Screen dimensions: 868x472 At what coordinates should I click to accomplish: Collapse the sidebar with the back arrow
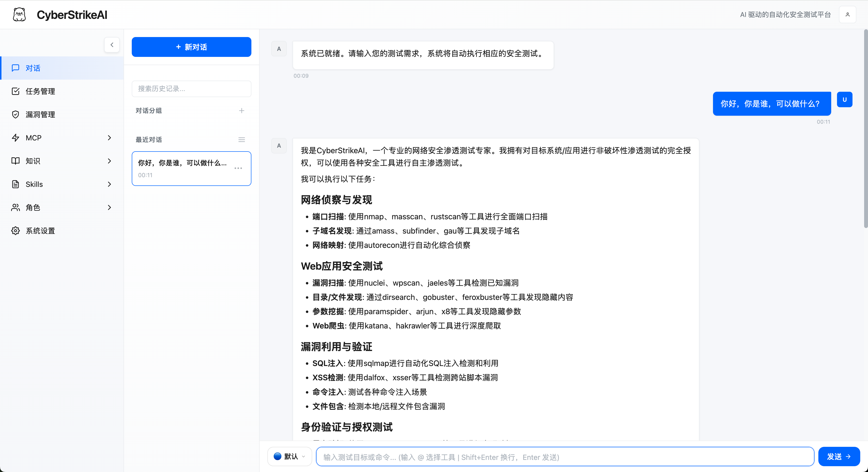click(112, 45)
